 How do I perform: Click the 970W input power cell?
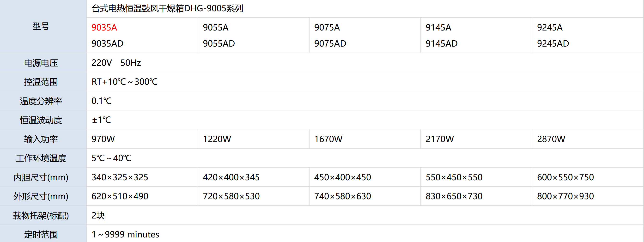click(x=103, y=139)
